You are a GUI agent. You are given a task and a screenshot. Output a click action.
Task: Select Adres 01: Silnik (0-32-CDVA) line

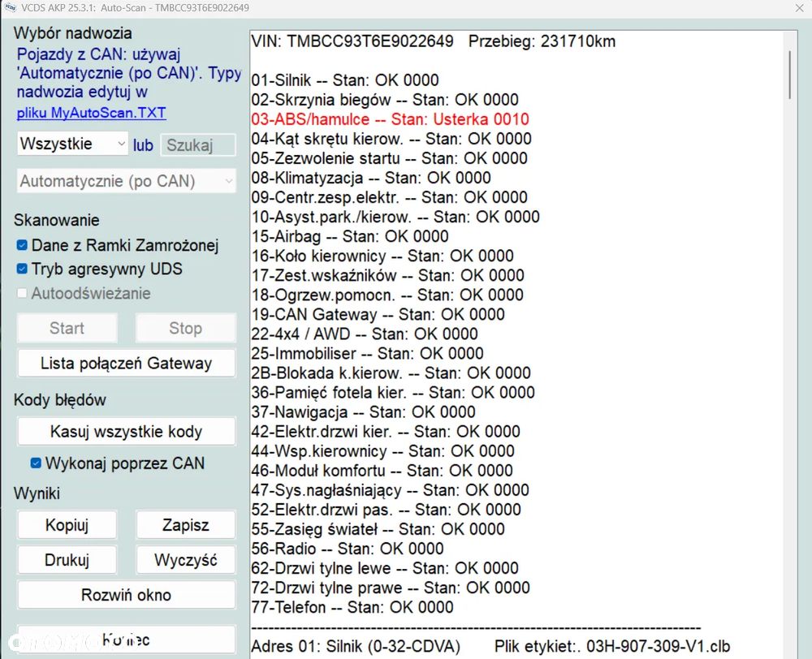point(491,647)
